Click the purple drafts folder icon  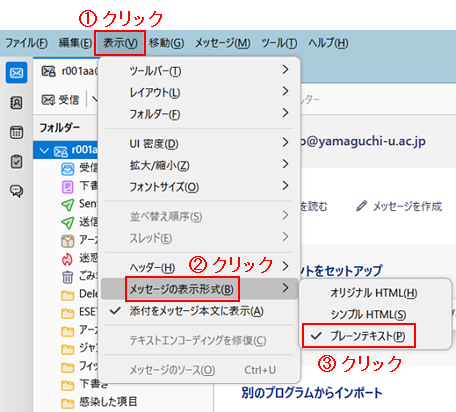[x=68, y=187]
